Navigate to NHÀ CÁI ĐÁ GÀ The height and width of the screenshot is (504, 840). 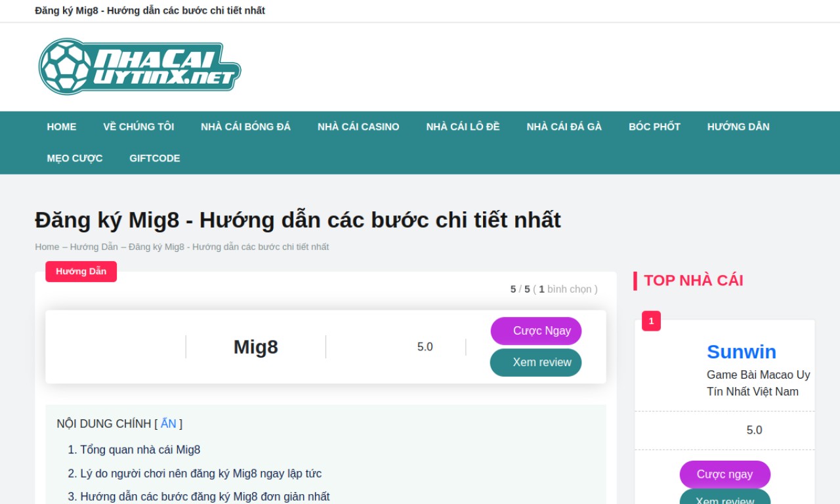coord(564,127)
